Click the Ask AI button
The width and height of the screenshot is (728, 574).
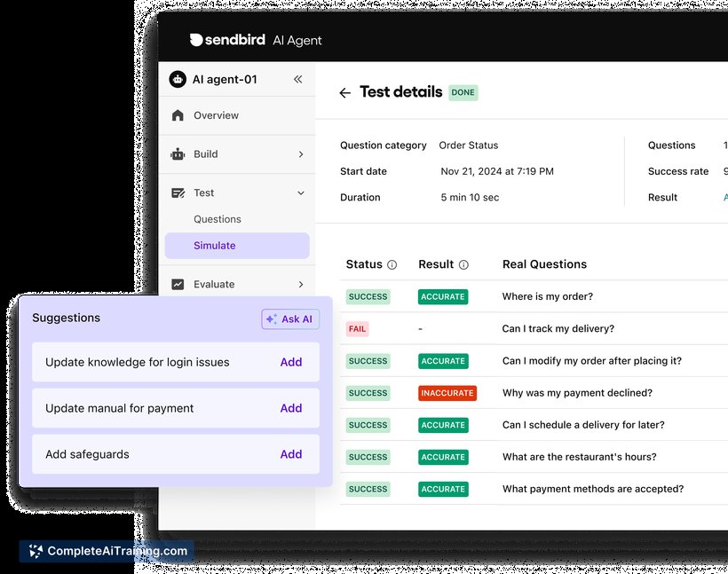click(x=290, y=319)
